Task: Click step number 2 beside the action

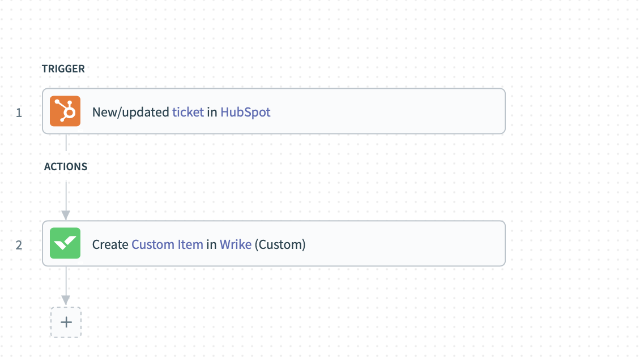Action: coord(19,245)
